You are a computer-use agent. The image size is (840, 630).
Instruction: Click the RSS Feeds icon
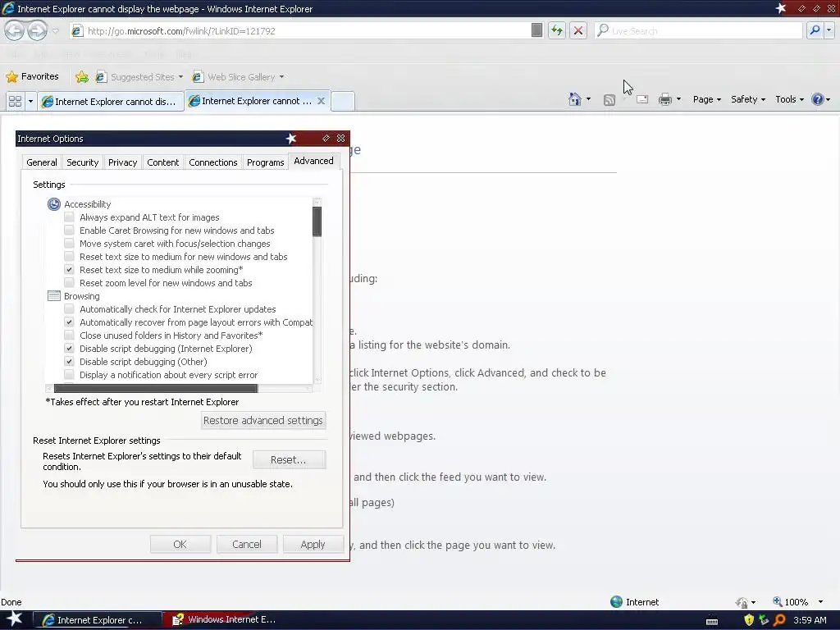(609, 99)
